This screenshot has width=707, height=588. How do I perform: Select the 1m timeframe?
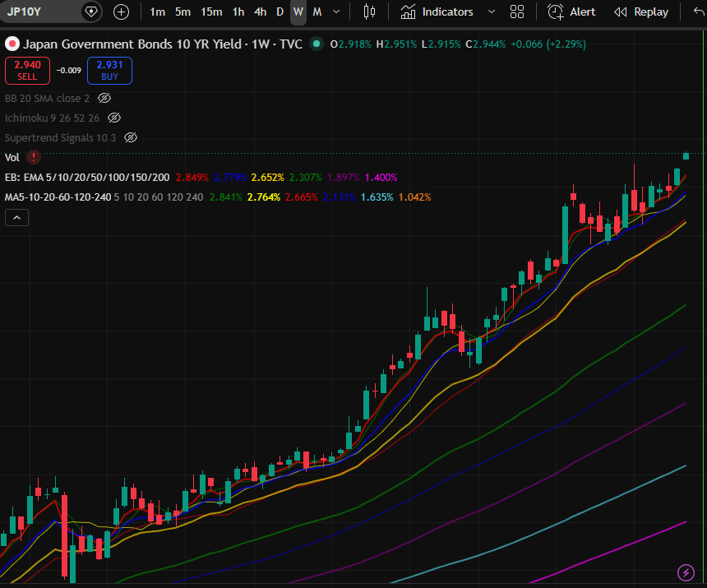pyautogui.click(x=157, y=12)
